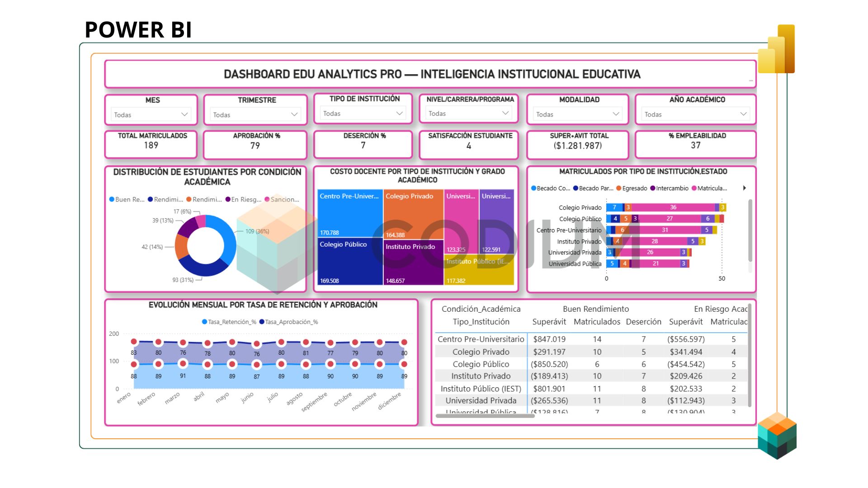Click the septiembre axis label
Image resolution: width=868 pixels, height=488 pixels.
click(314, 402)
